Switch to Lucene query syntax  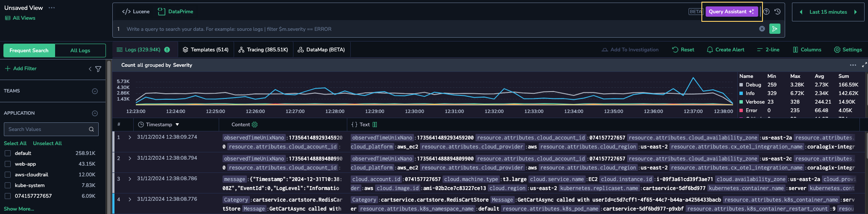coord(136,12)
